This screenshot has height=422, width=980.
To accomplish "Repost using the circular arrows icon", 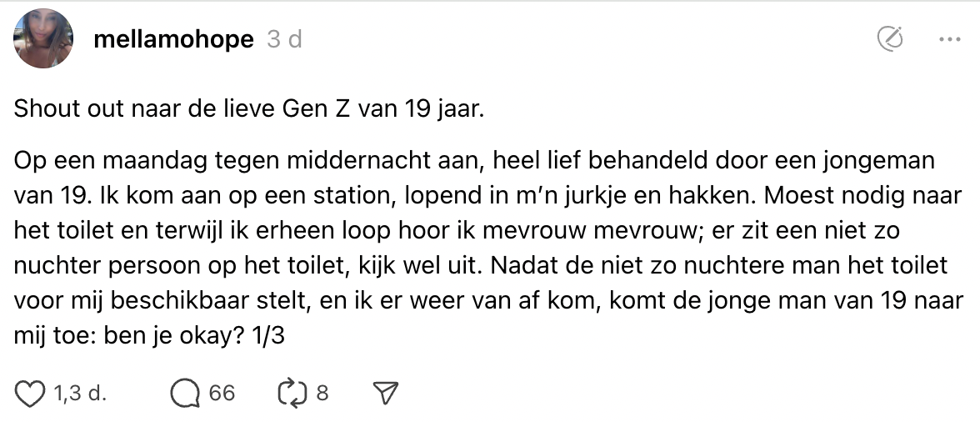I will point(290,393).
